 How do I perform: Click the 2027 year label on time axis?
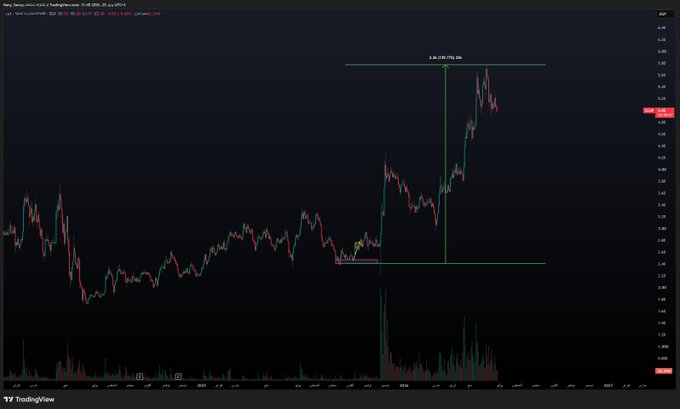608,385
